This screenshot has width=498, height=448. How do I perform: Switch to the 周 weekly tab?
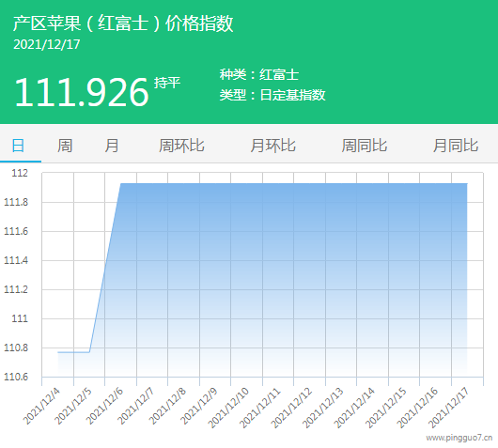(x=65, y=146)
